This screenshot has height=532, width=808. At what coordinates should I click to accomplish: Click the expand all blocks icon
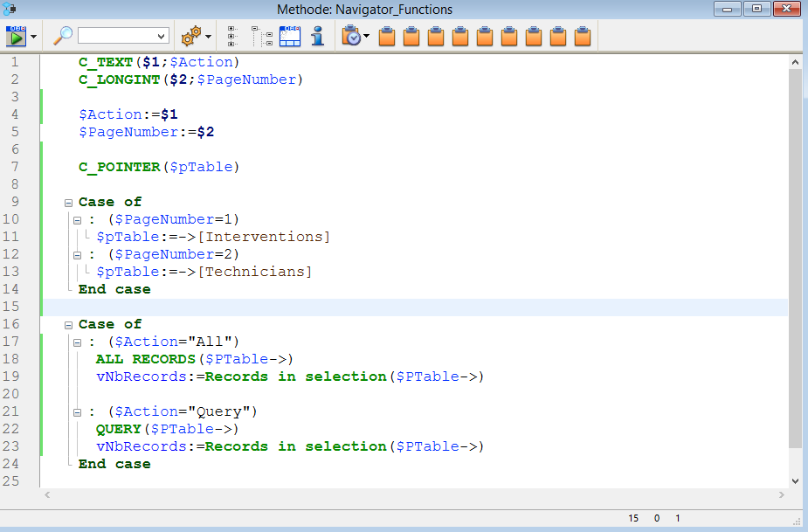click(233, 36)
